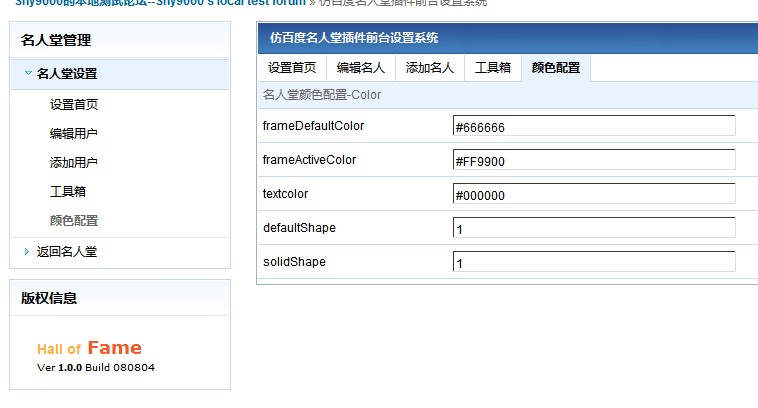
Task: Click the defaultShape input field
Action: point(594,227)
